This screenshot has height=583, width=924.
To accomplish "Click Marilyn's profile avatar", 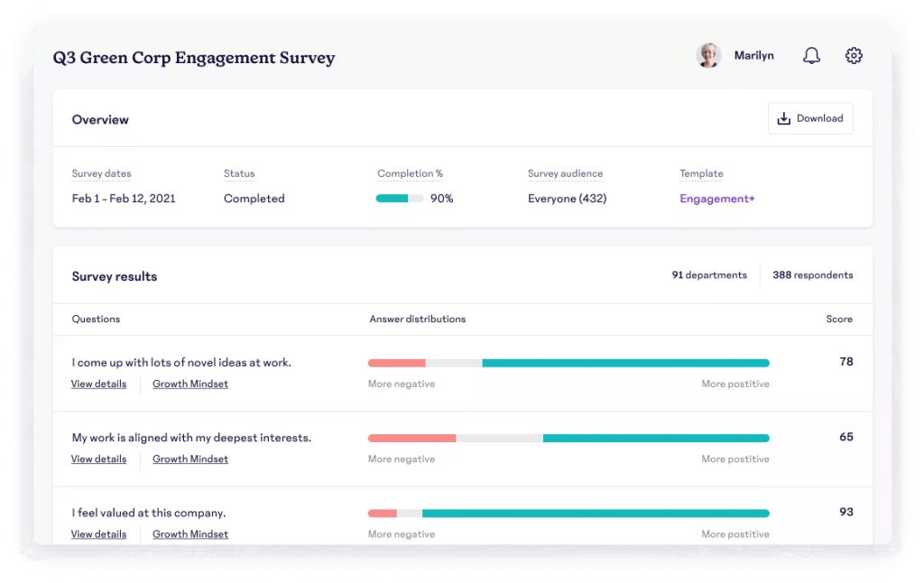I will tap(708, 55).
